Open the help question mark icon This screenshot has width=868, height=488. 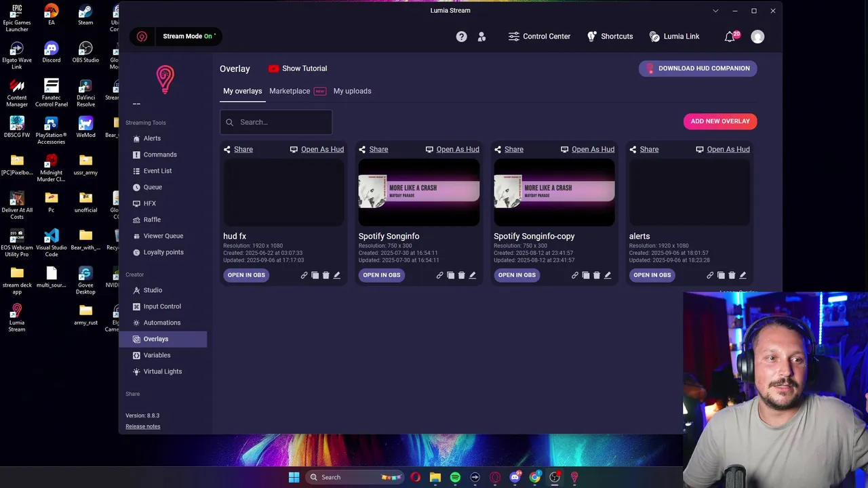point(461,37)
